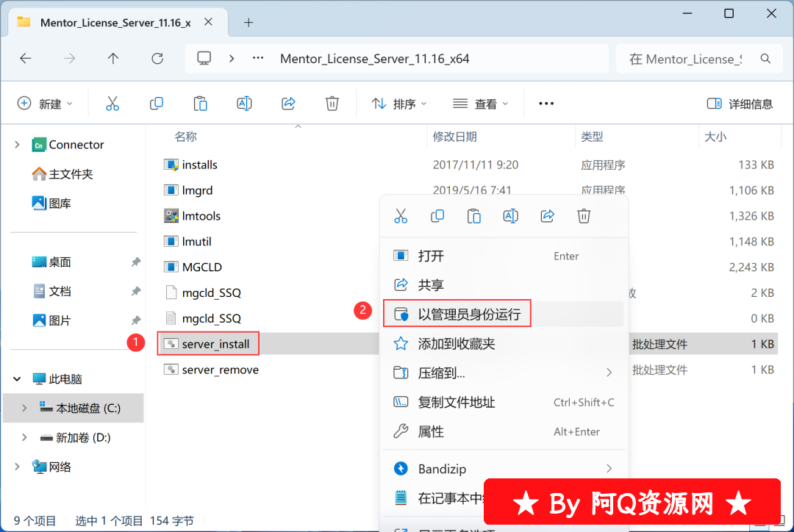This screenshot has width=794, height=532.
Task: Select the server_install batch file
Action: pyautogui.click(x=215, y=344)
